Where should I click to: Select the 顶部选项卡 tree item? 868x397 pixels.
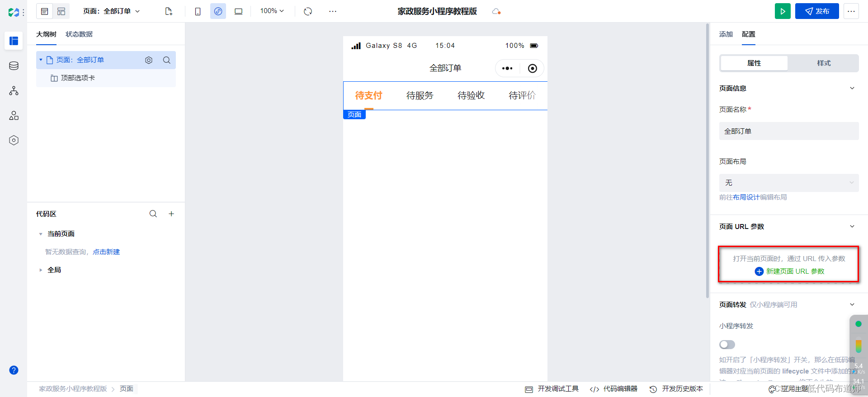[x=106, y=78]
